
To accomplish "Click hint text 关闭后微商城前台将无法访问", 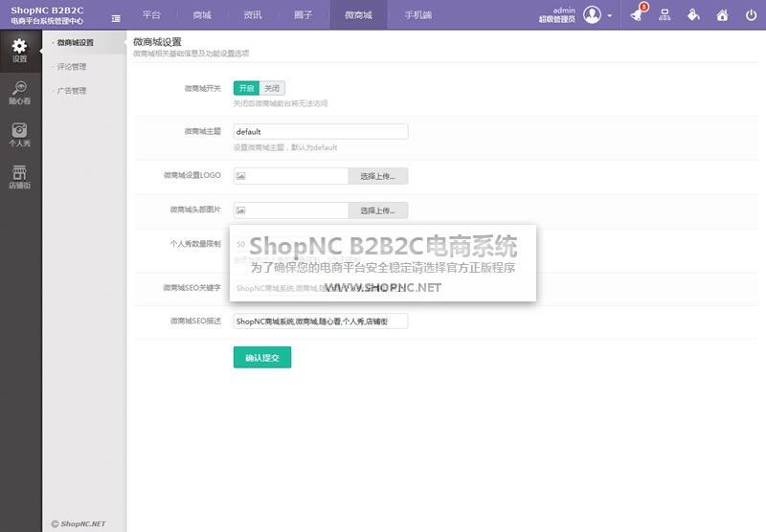I will click(x=281, y=103).
